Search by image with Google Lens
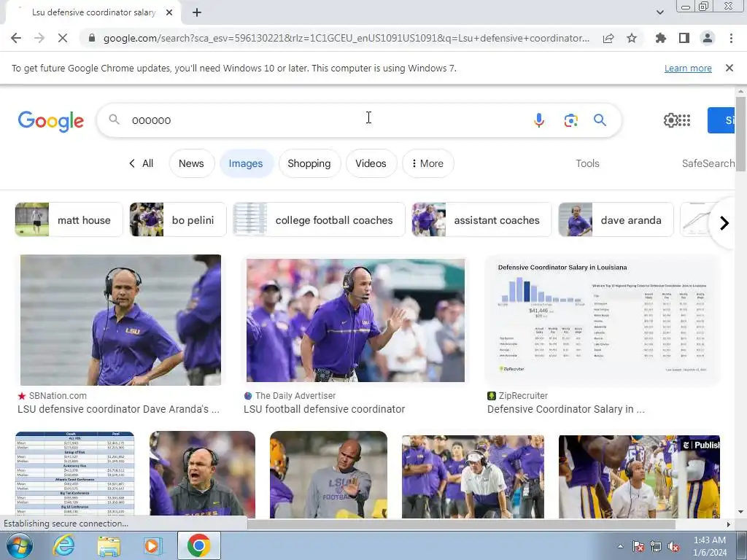 pos(570,120)
